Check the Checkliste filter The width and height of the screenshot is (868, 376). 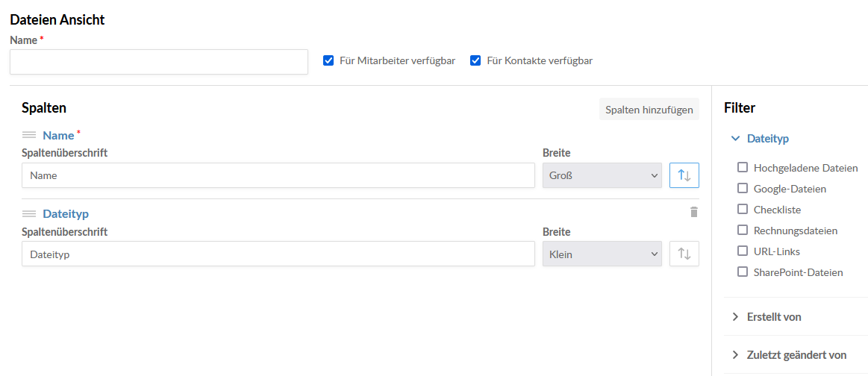[x=743, y=210]
